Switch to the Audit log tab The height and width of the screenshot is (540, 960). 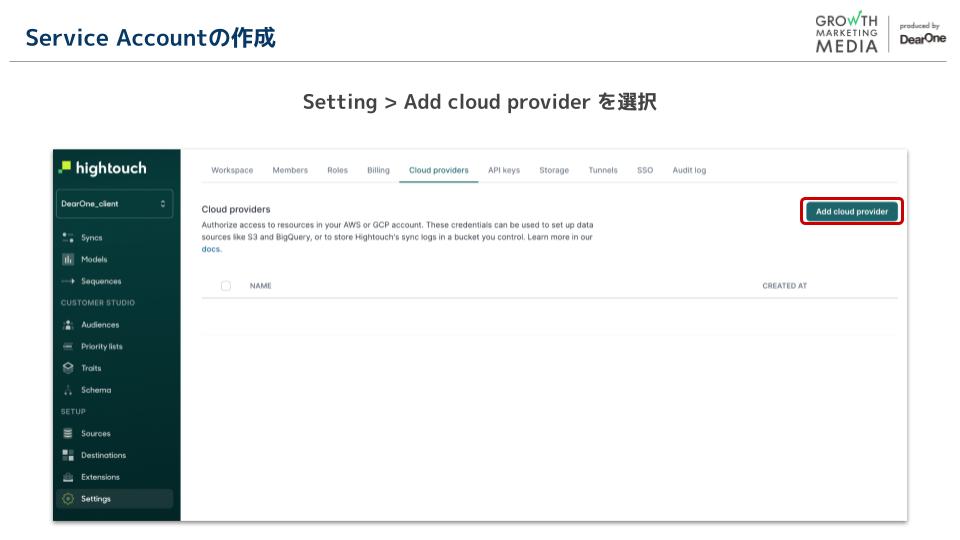point(689,170)
